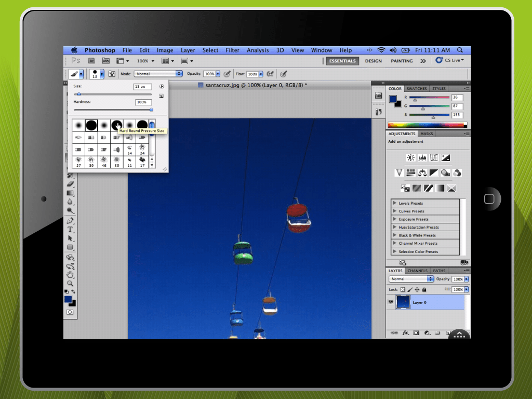Switch to the PAINTING workspace
Image resolution: width=532 pixels, height=399 pixels.
[402, 61]
